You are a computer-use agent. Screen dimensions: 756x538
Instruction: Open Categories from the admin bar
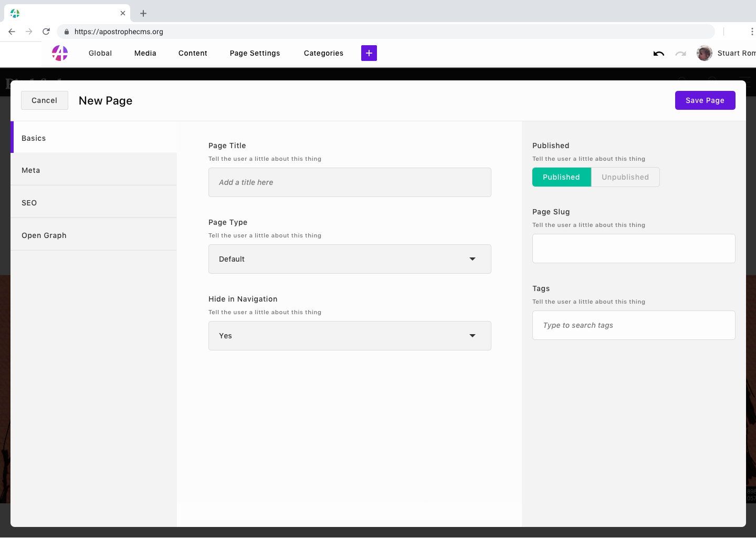(x=323, y=53)
